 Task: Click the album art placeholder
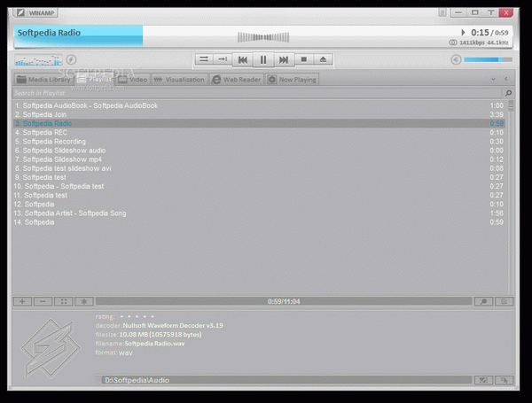tap(51, 348)
